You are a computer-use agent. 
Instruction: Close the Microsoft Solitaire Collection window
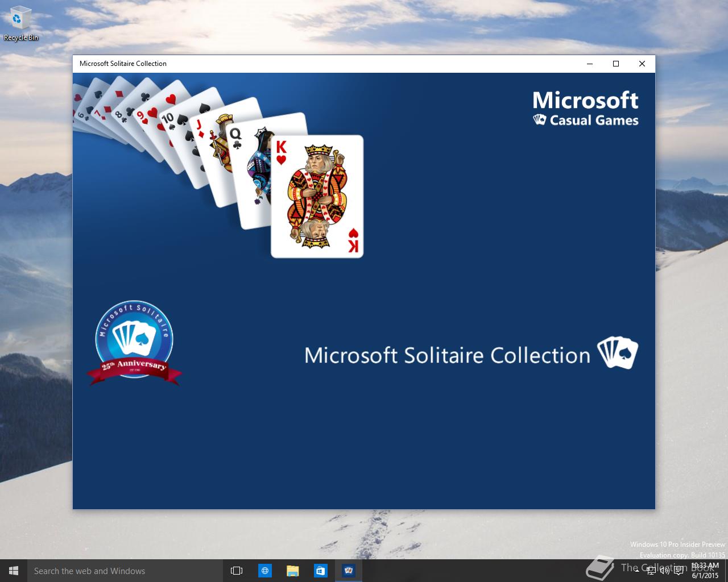coord(642,64)
